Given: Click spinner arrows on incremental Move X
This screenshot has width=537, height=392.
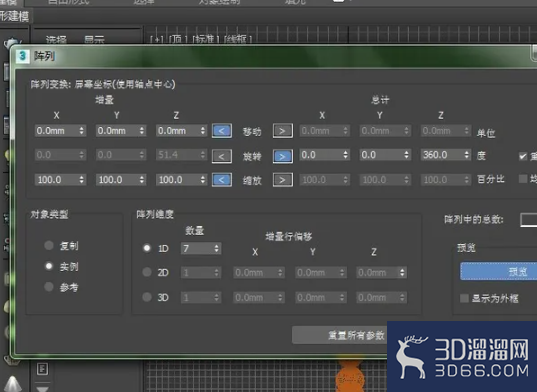Looking at the screenshot, I should 82,130.
